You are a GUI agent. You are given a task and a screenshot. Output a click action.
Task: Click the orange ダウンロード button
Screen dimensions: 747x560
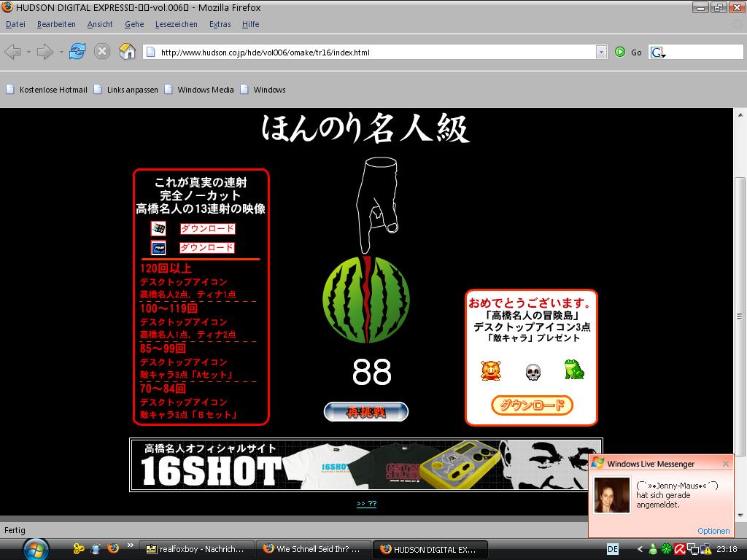(x=532, y=405)
